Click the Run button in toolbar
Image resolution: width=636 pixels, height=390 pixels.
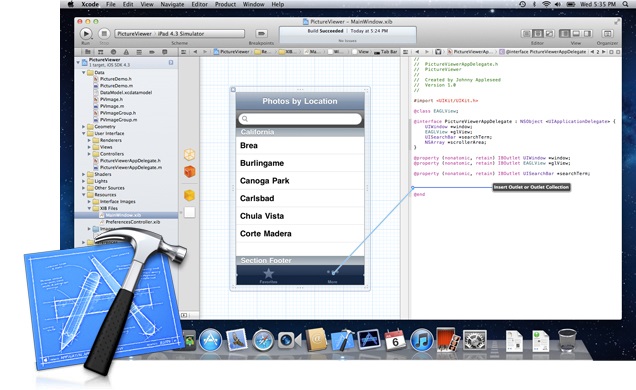[x=86, y=34]
